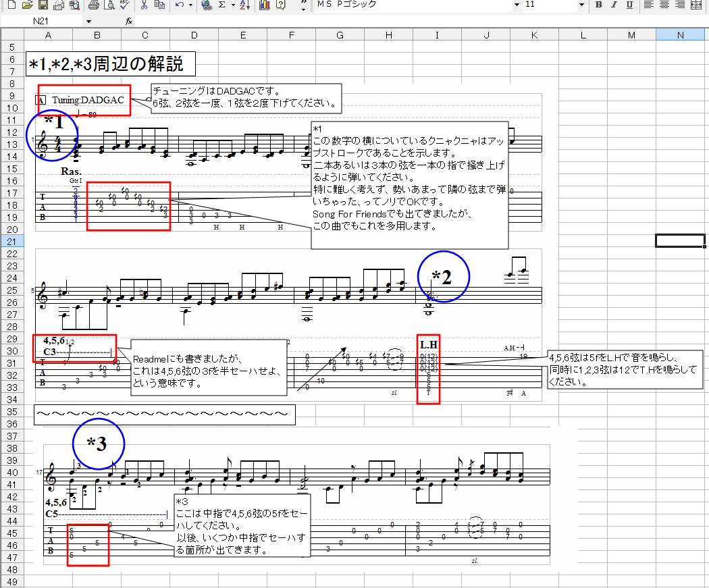Click the Center align button
709x588 pixels.
(664, 5)
